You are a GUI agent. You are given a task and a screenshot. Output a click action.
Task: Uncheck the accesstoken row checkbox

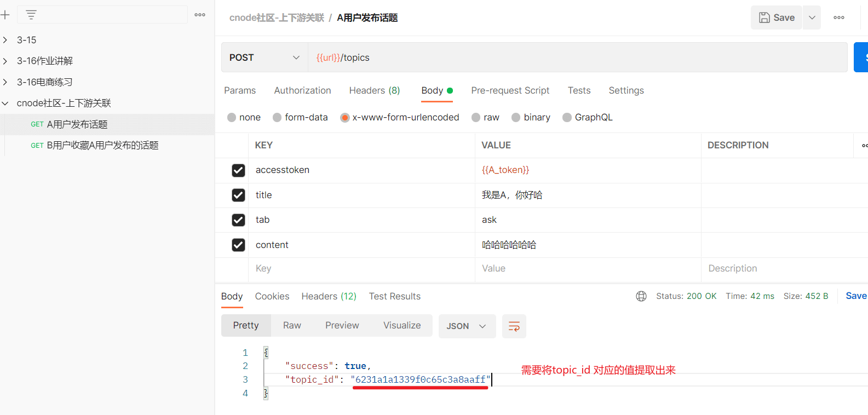[238, 170]
